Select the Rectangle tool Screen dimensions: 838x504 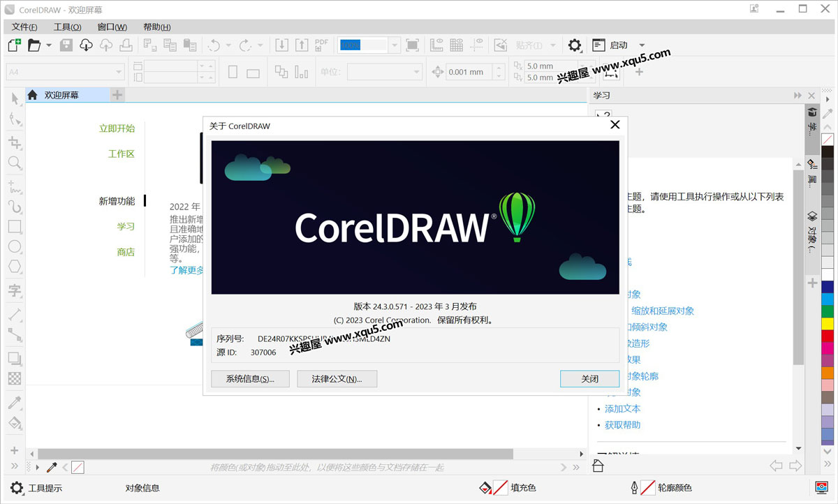[15, 226]
